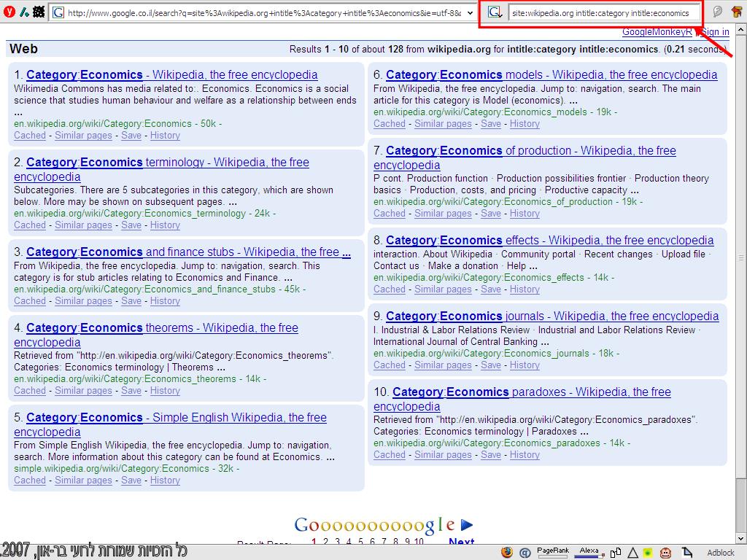Click the simple.wikipedia.org/wiki/Category:Economics URL text

tap(112, 469)
